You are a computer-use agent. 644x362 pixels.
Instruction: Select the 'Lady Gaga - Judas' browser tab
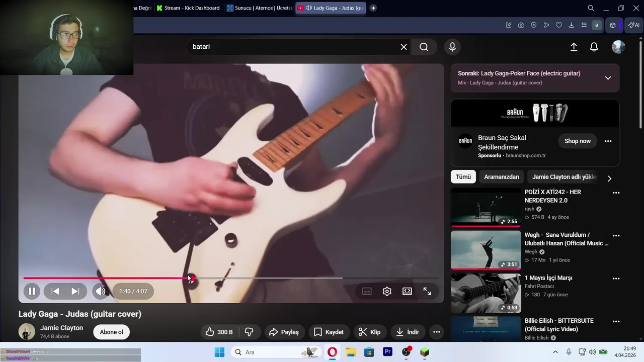click(x=331, y=8)
